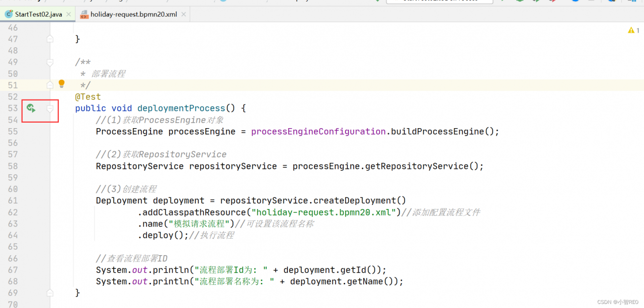Run the deploymentProcess test from gutter icon

point(31,108)
